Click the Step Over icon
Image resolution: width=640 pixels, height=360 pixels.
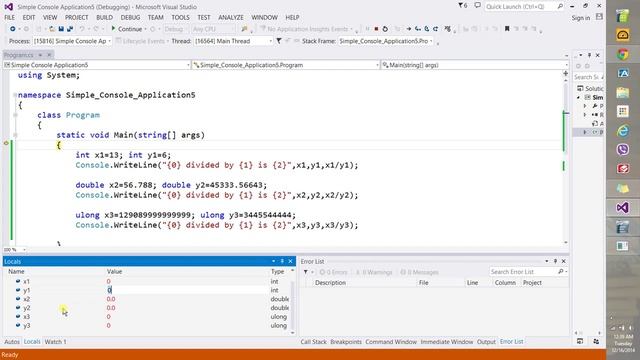(x=427, y=29)
